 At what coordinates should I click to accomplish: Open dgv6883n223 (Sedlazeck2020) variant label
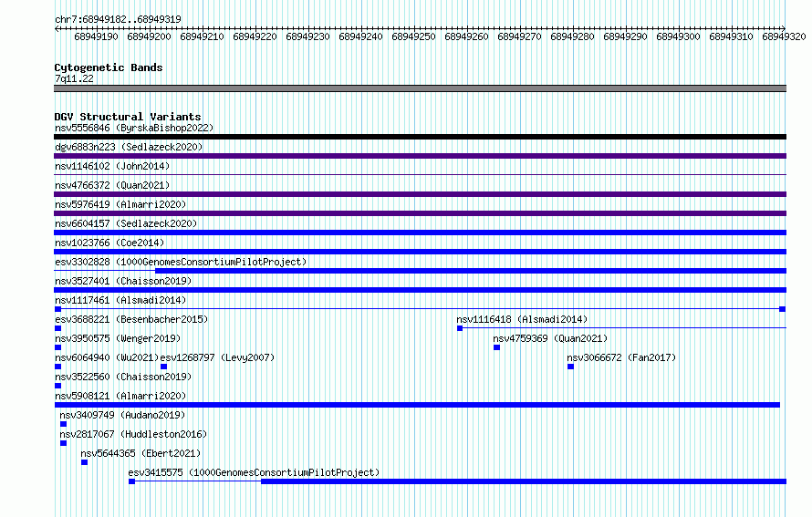129,147
